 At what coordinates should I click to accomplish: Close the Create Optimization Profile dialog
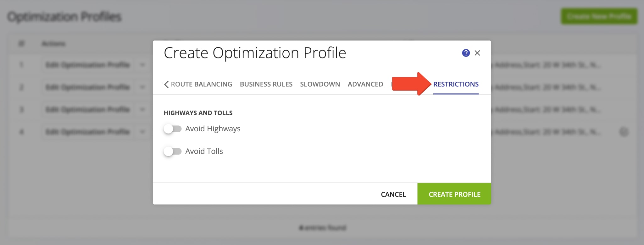point(478,53)
